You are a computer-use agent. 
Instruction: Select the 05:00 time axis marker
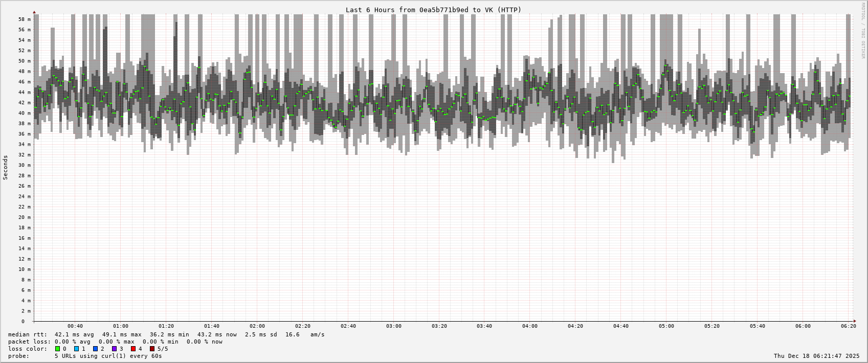tap(666, 326)
